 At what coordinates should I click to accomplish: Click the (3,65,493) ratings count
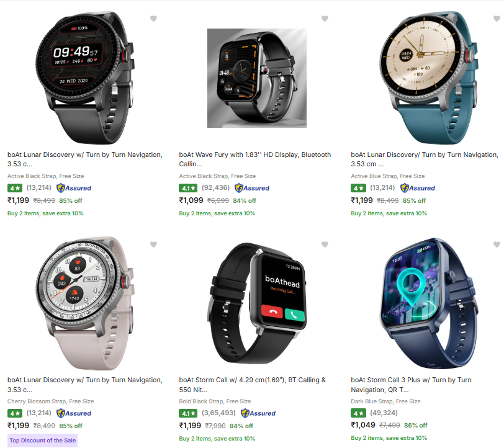click(218, 413)
